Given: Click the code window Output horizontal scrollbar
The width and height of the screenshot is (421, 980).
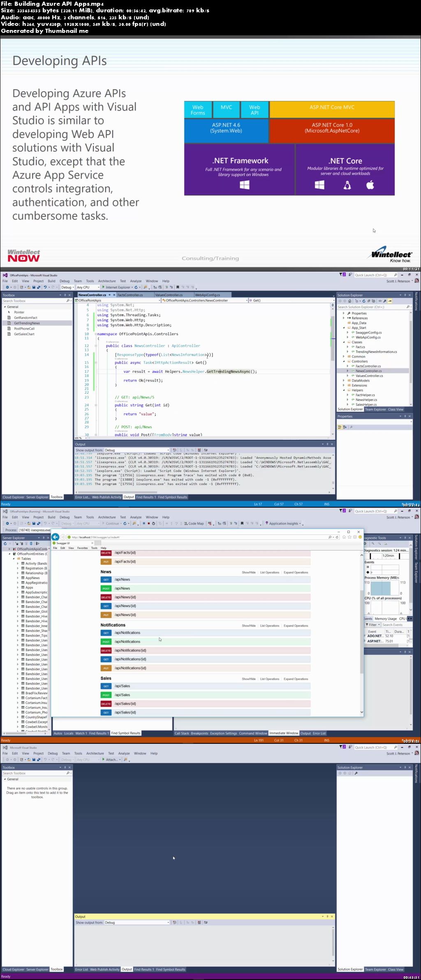Looking at the screenshot, I should tap(204, 492).
